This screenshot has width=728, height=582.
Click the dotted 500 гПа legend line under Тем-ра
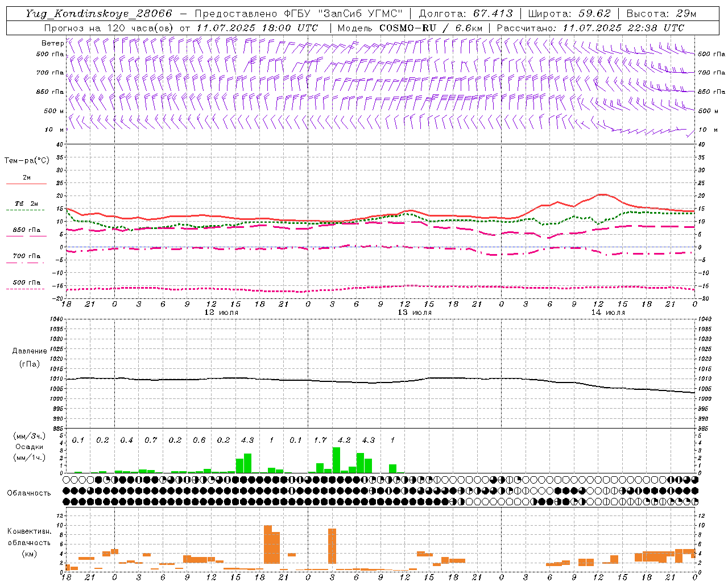tap(25, 289)
